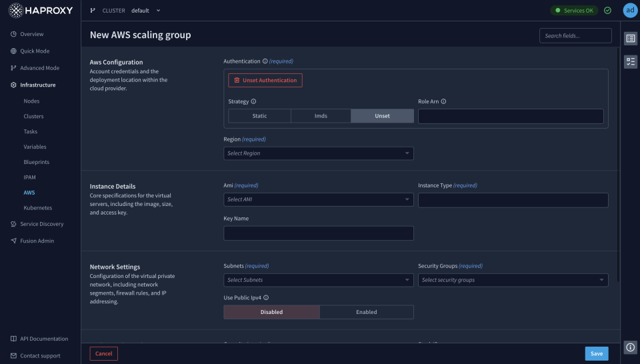Open the Select Region dropdown
This screenshot has width=640, height=364.
tap(319, 153)
